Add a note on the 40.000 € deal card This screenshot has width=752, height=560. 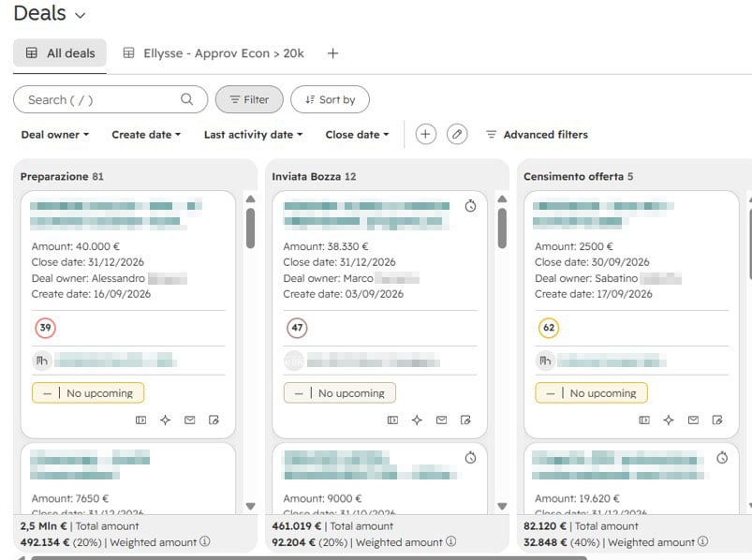pos(214,420)
